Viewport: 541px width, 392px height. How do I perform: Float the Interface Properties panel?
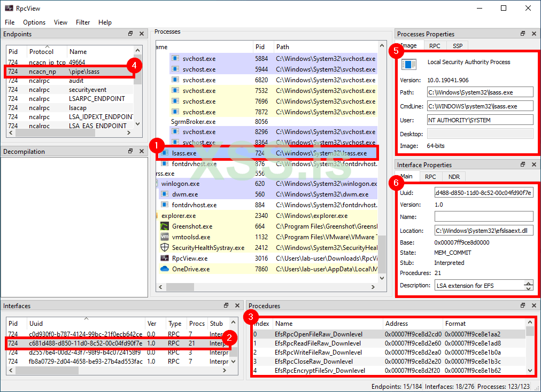coord(523,164)
